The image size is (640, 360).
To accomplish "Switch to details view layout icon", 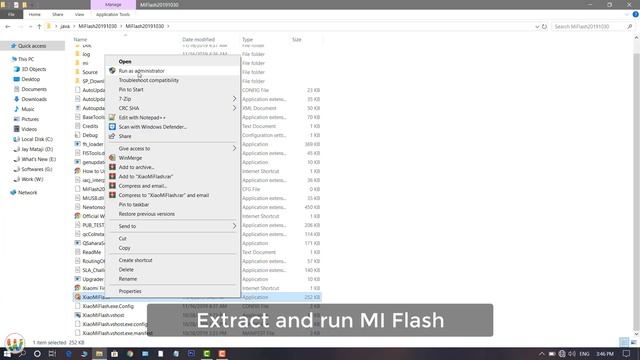I will click(624, 342).
